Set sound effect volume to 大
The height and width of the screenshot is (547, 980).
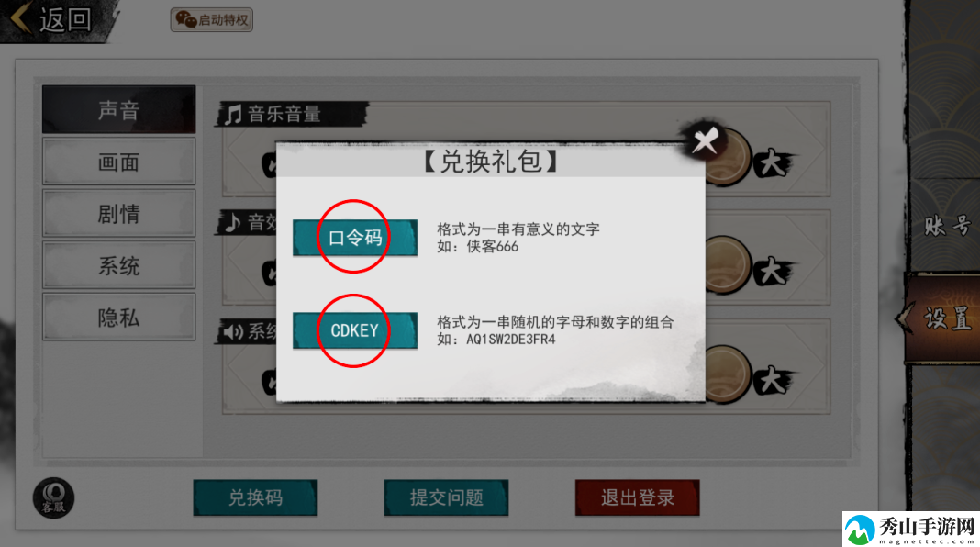tap(772, 272)
